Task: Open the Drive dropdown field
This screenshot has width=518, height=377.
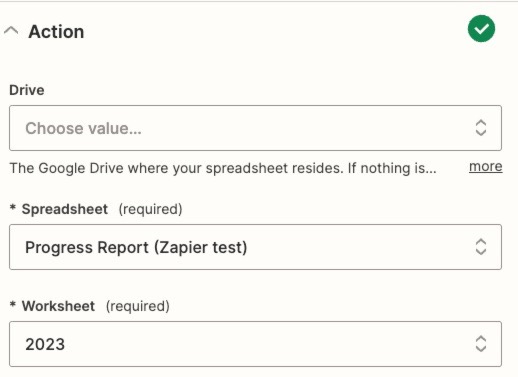Action: click(x=255, y=128)
